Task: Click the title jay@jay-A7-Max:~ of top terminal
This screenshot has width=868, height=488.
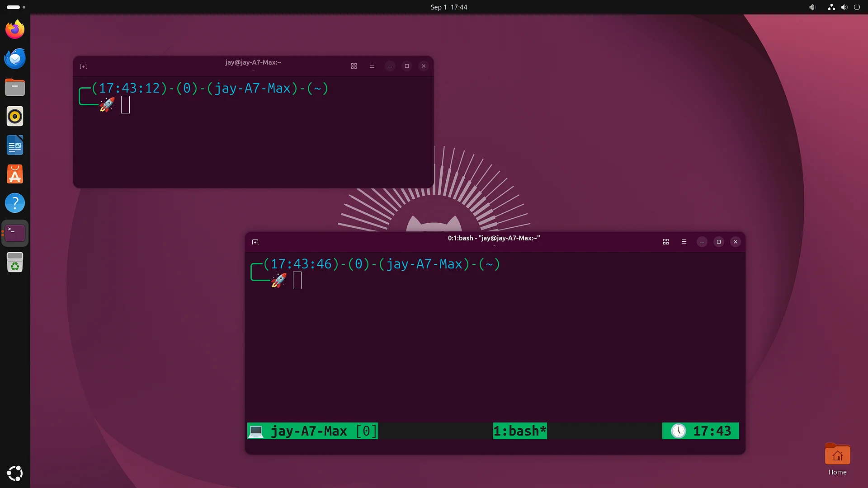Action: pos(253,62)
